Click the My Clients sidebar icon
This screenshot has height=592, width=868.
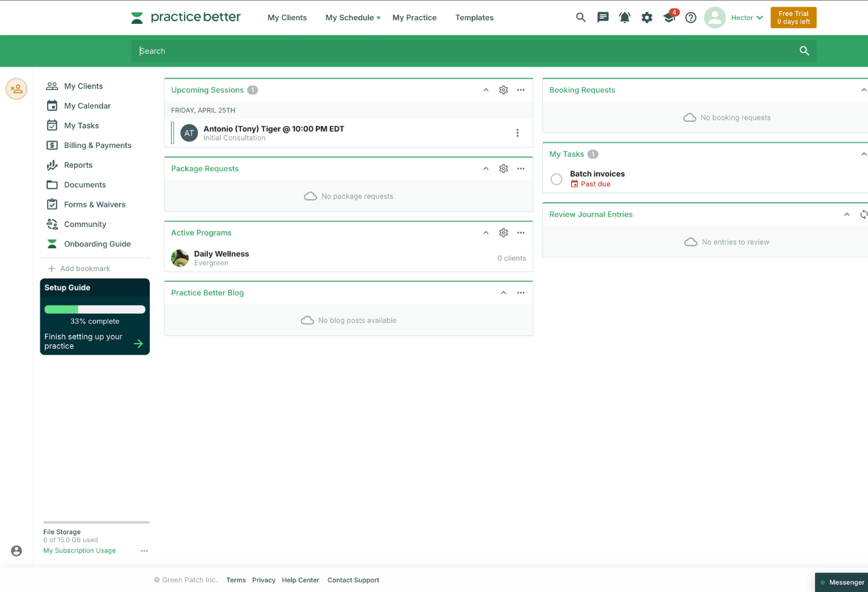pos(52,86)
